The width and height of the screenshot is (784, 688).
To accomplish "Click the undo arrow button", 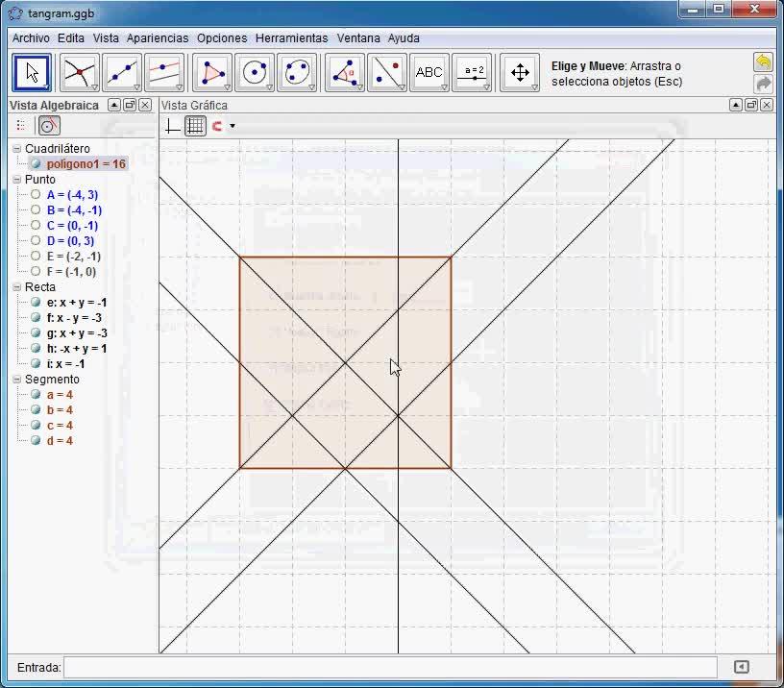I will [763, 62].
